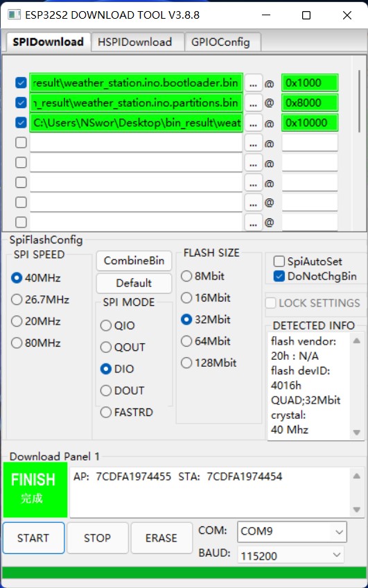Click the START button
The height and width of the screenshot is (588, 368).
33,538
